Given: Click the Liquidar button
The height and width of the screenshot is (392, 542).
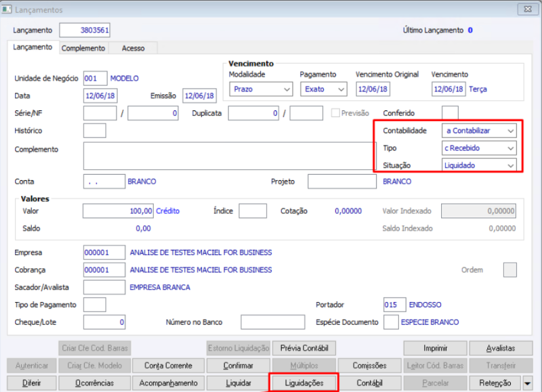Looking at the screenshot, I should click(238, 383).
